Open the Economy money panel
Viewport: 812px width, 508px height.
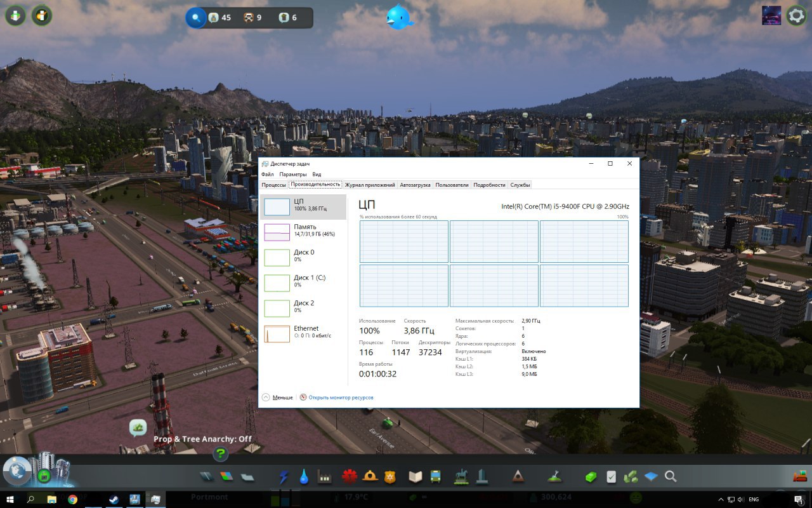tap(591, 476)
